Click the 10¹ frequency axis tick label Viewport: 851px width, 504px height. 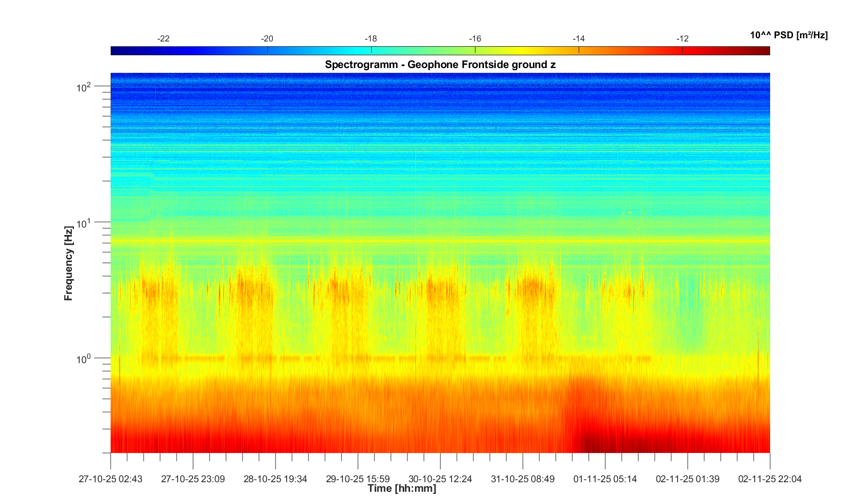pos(84,223)
